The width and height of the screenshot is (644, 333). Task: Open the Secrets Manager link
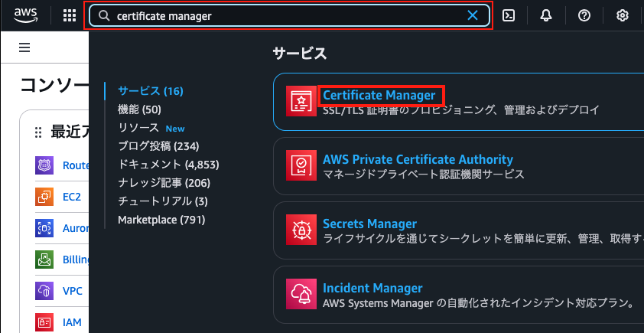click(x=369, y=224)
